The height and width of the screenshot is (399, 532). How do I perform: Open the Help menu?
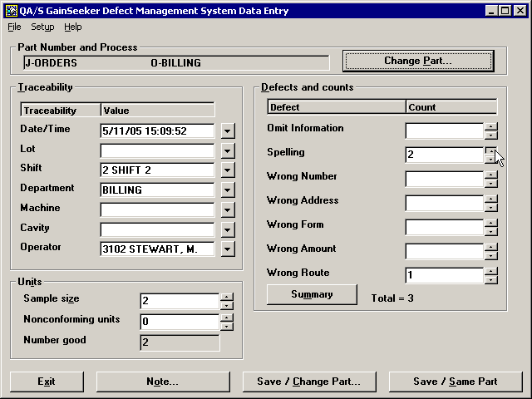pyautogui.click(x=73, y=27)
